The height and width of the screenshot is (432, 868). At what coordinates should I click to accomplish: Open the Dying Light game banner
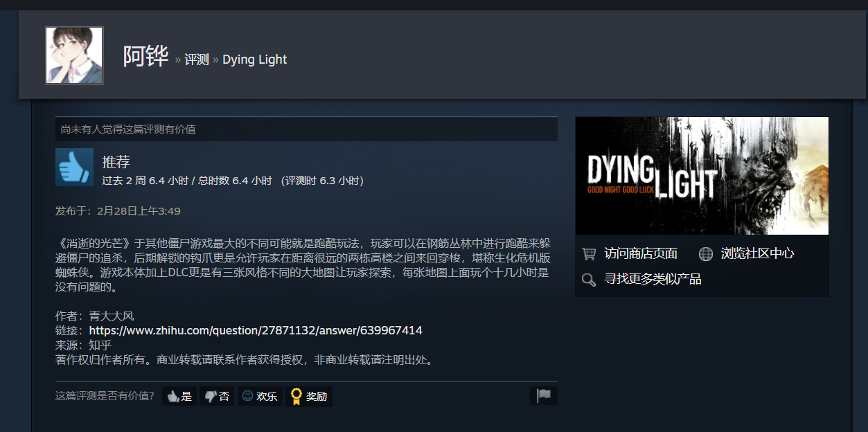[x=702, y=176]
